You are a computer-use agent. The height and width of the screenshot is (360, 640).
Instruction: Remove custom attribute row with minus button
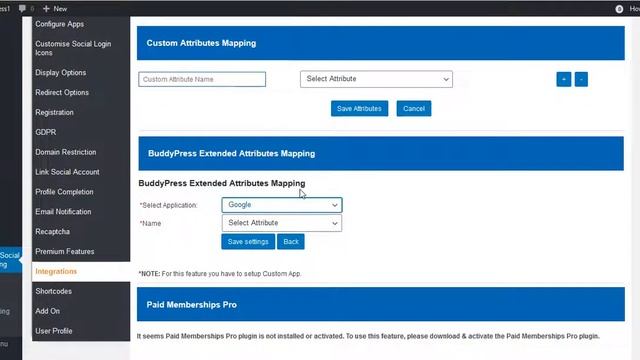(581, 79)
